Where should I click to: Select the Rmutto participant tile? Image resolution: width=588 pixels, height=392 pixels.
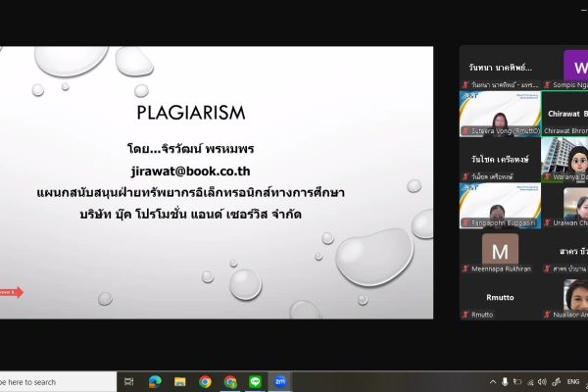500,298
